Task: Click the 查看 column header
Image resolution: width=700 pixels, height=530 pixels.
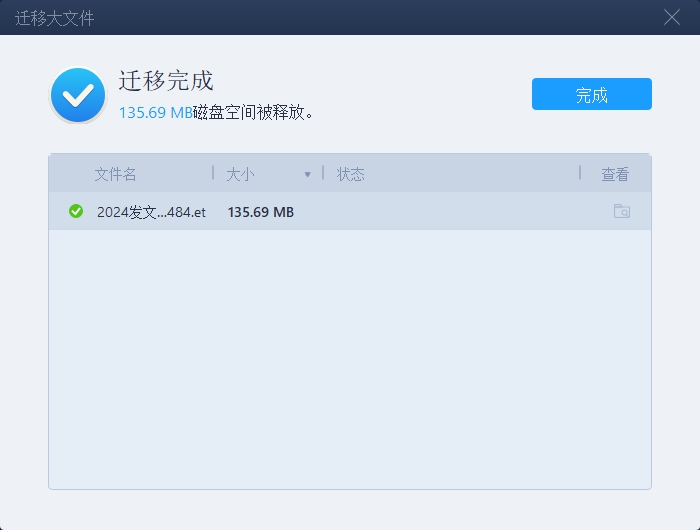Action: coord(615,174)
